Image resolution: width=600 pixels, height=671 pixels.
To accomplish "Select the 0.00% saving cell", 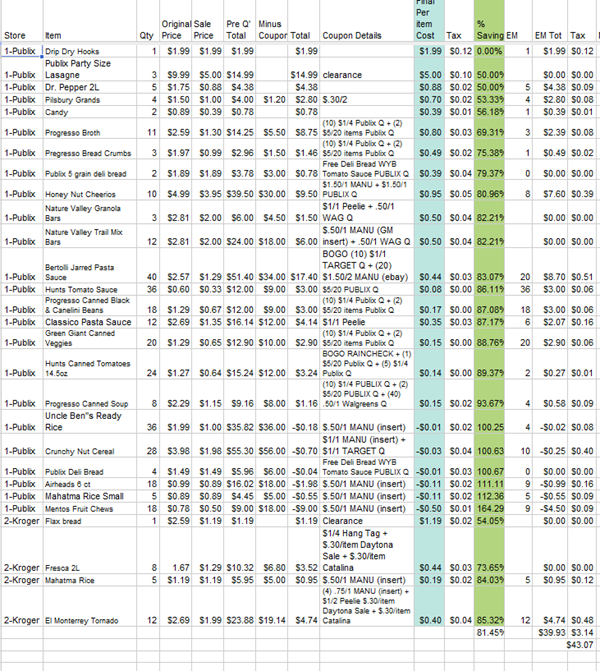I will point(489,51).
